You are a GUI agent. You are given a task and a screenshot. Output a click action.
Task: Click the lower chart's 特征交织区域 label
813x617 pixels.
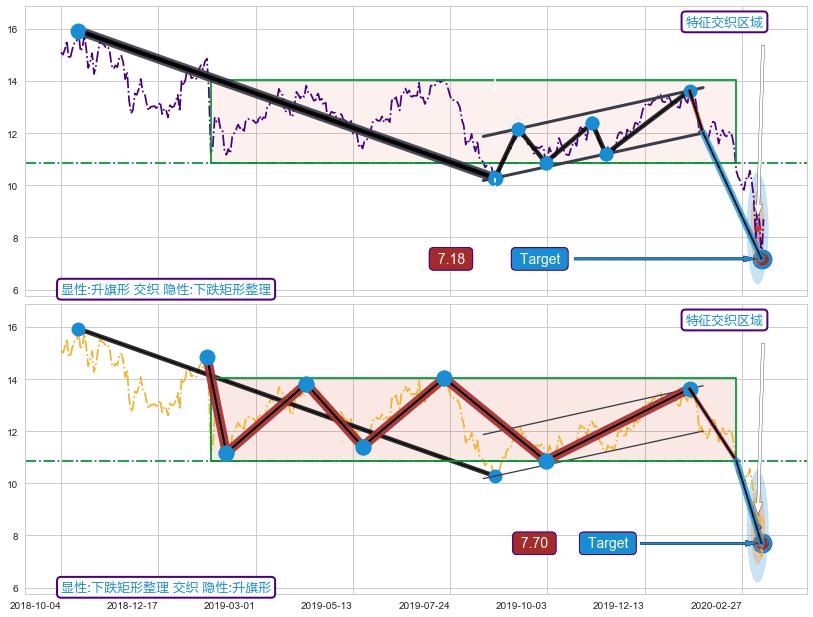pos(725,320)
